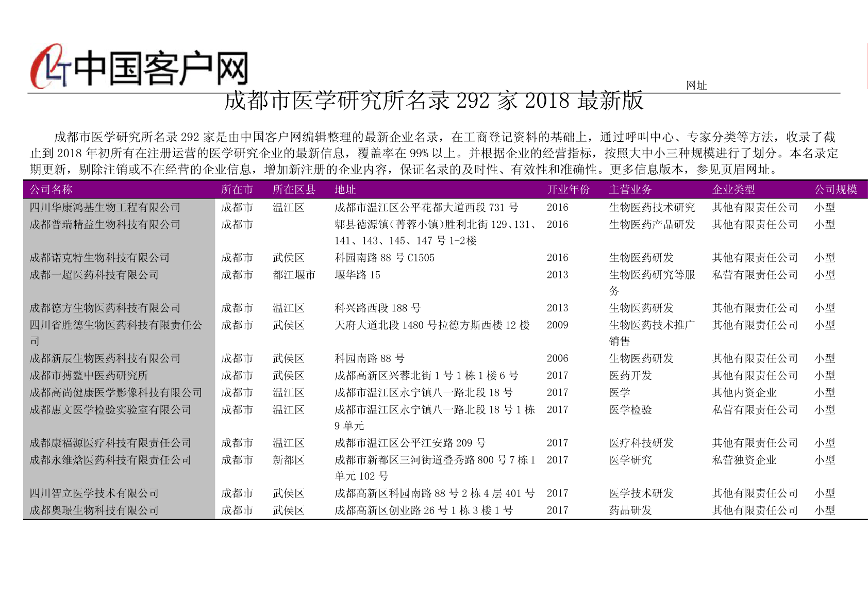Click business cell 医药开发
The width and height of the screenshot is (868, 614).
click(630, 375)
